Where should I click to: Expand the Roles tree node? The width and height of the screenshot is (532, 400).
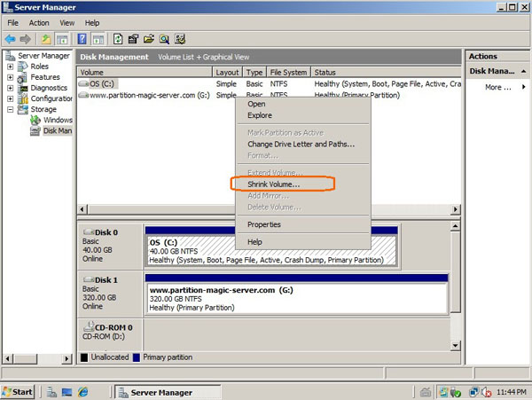tap(10, 67)
